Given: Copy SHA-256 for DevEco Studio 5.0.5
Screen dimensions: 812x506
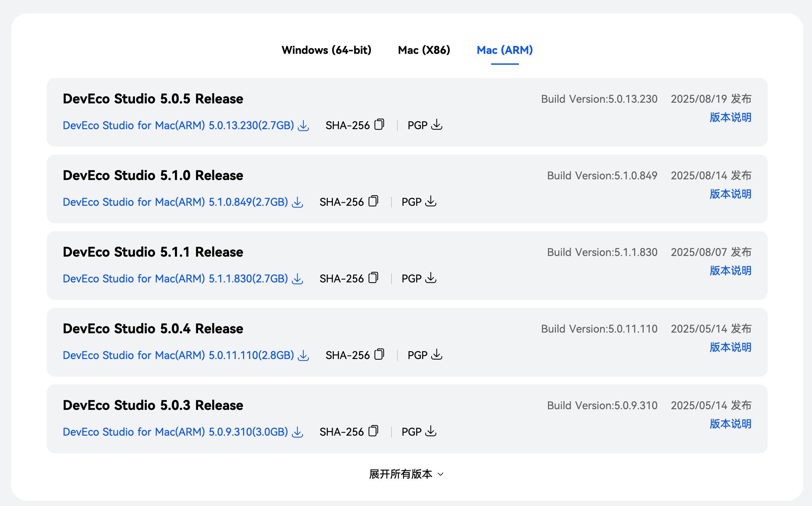Looking at the screenshot, I should (x=379, y=125).
